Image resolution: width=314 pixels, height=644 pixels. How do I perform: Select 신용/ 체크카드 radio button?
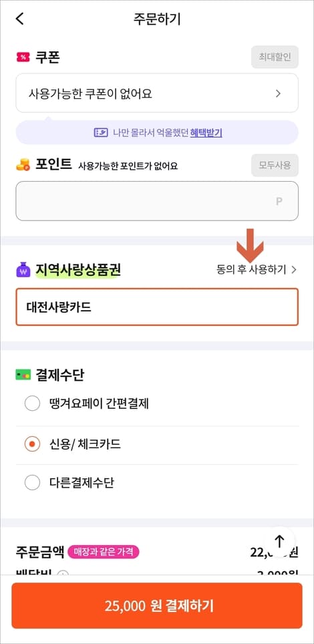point(32,444)
